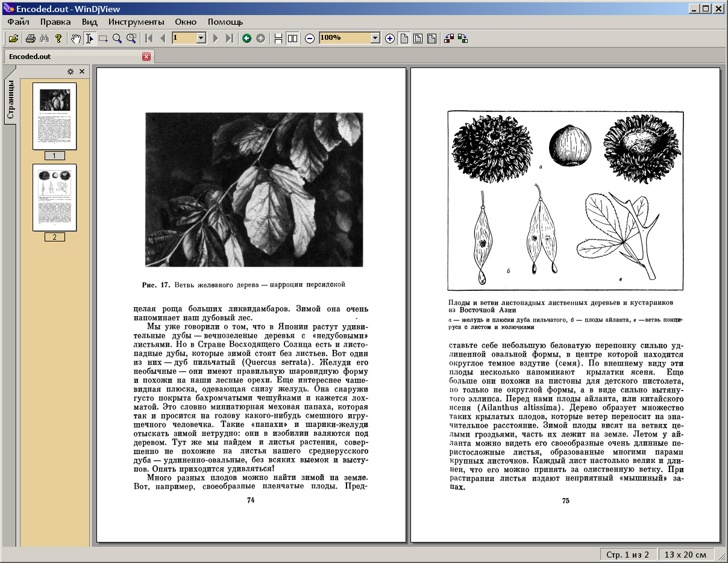The width and height of the screenshot is (728, 563).
Task: Pick the magnifying glass zoom tool
Action: click(117, 39)
